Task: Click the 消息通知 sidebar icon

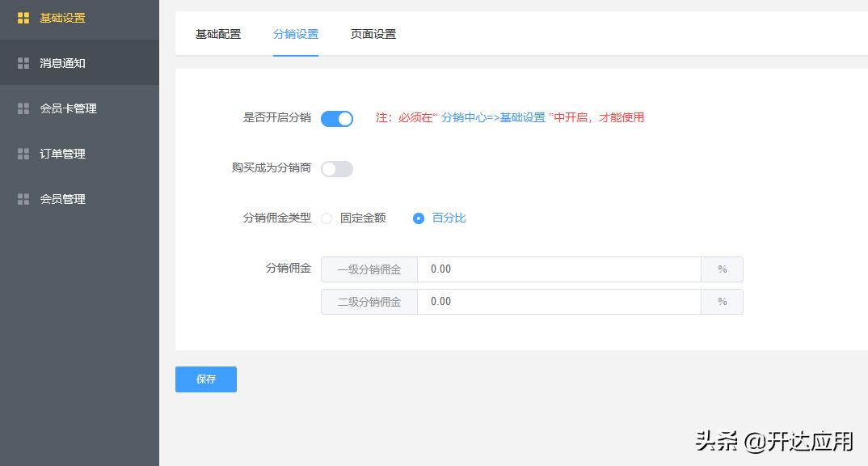Action: (x=23, y=63)
